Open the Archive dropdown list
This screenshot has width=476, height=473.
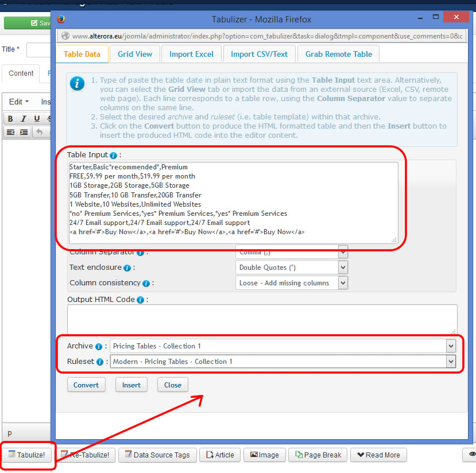282,346
